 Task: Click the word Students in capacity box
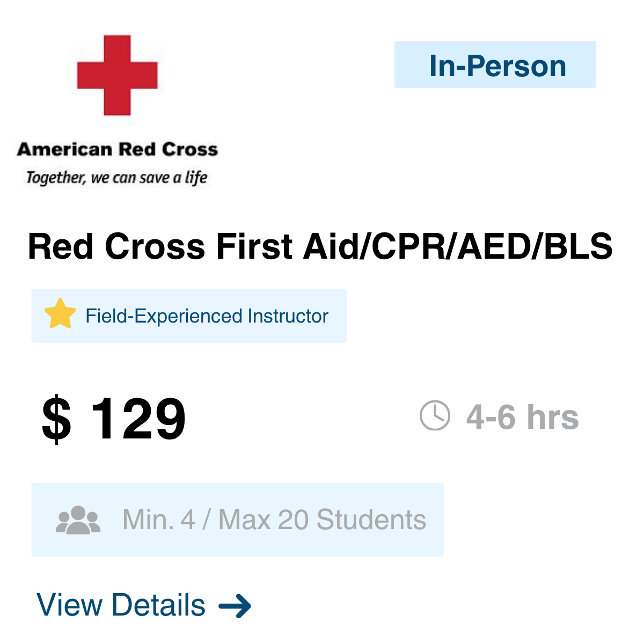coord(371,519)
